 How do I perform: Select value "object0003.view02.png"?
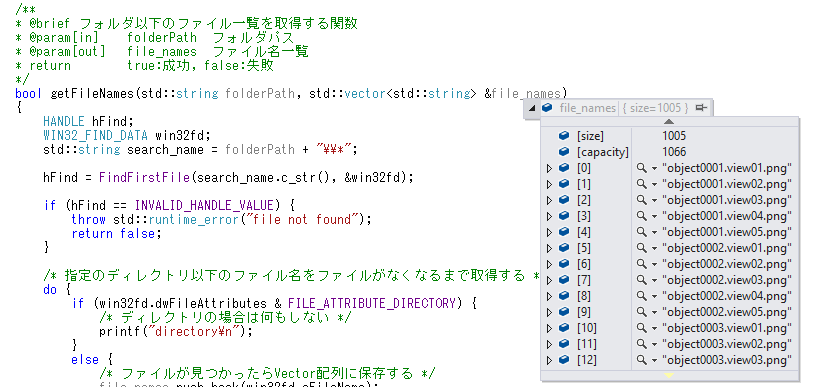point(727,344)
